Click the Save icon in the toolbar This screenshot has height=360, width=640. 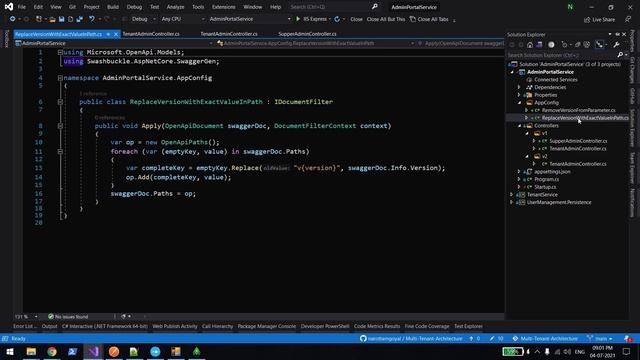pyautogui.click(x=62, y=19)
